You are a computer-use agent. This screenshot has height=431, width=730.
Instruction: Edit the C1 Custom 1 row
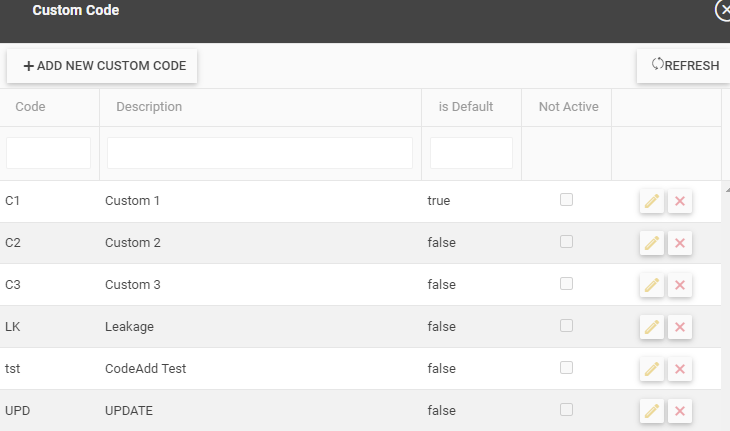tap(652, 201)
